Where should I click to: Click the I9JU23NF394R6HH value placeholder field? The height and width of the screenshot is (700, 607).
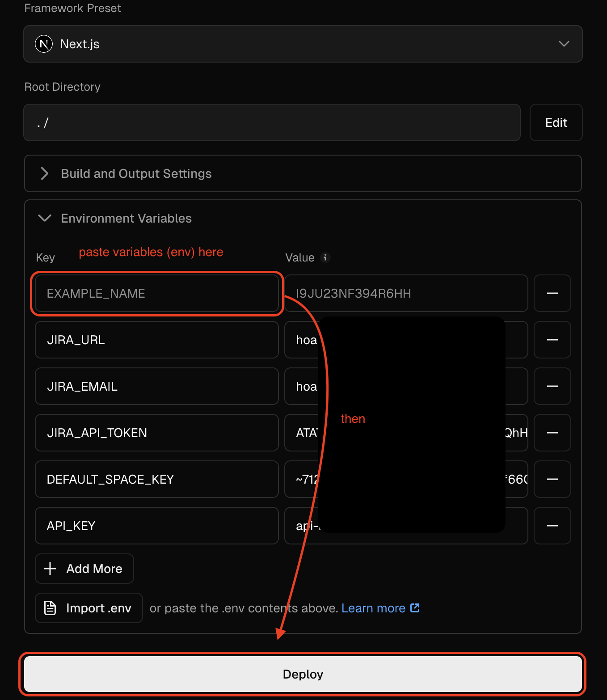point(406,293)
